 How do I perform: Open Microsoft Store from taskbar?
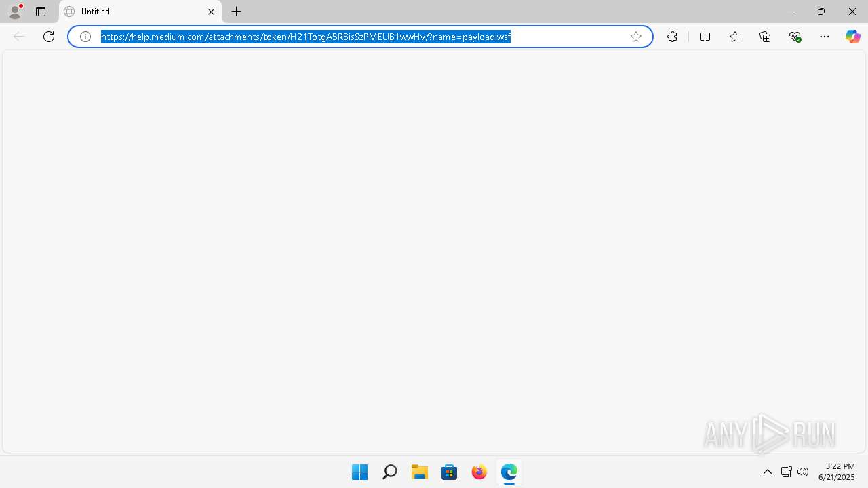pos(450,472)
